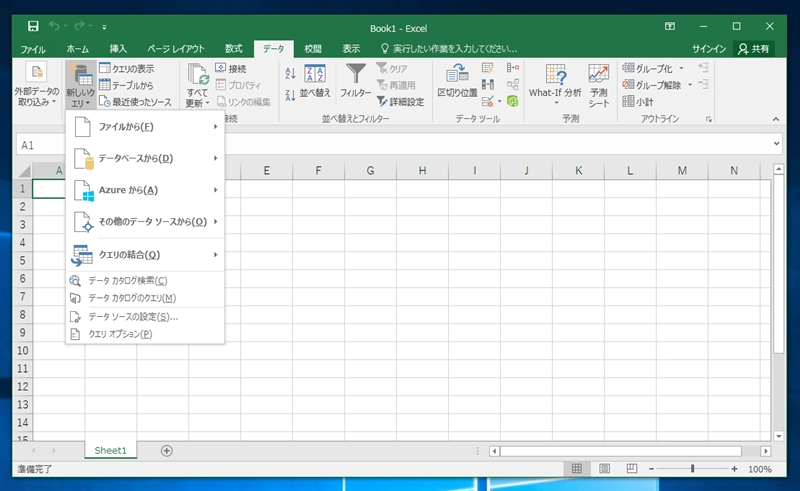Switch to the ホーム tab
This screenshot has height=491, width=800.
pos(78,49)
